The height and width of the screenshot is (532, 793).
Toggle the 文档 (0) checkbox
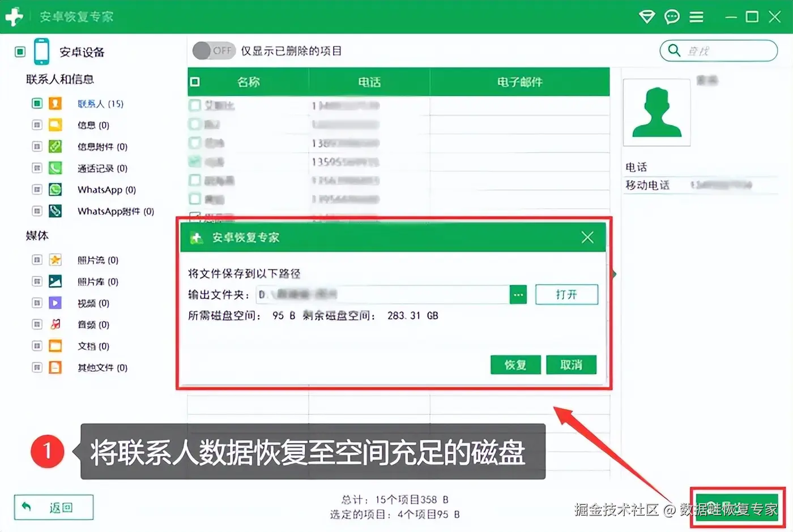(x=37, y=346)
